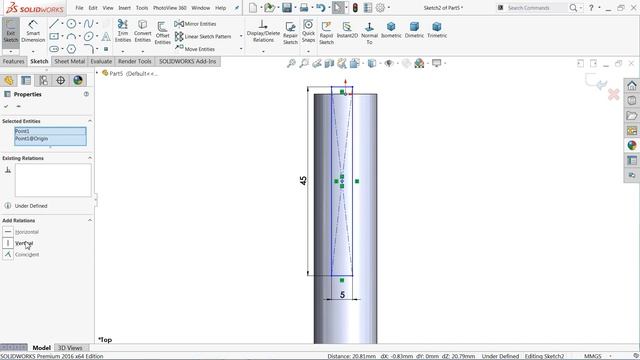Click the Rebuild traffic light icon

tap(355, 7)
